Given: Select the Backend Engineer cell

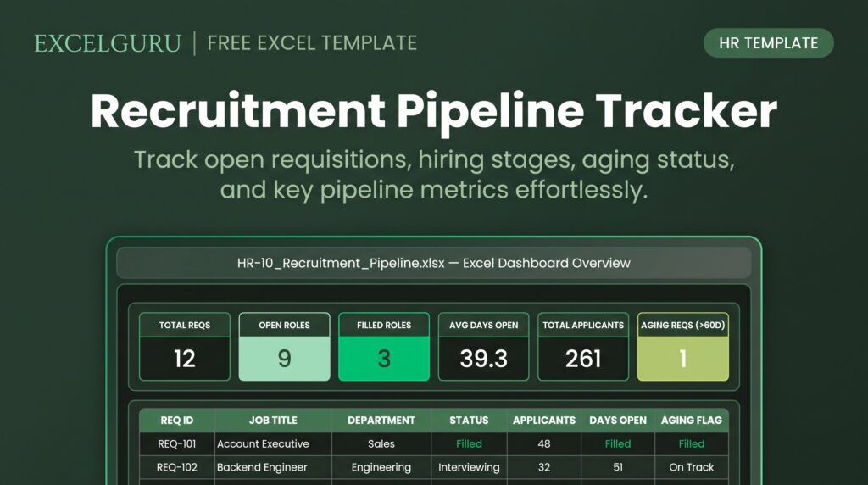Looking at the screenshot, I should (x=273, y=467).
